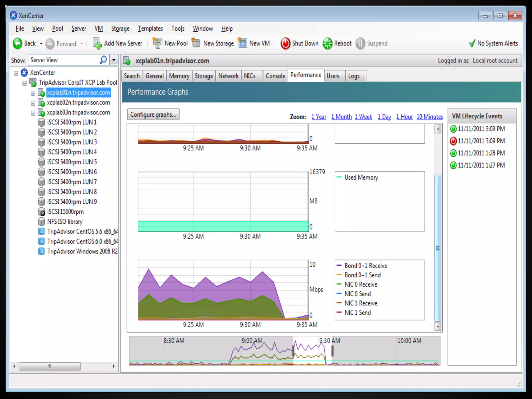This screenshot has width=532, height=399.
Task: Open the New Storage wizard icon
Action: (196, 43)
